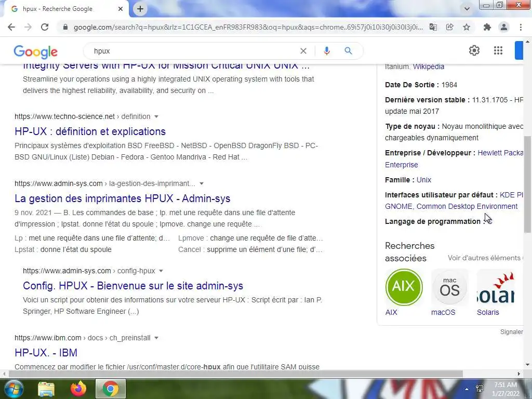Open the Integrity Servers with HP-UX result
Viewport: 532px width, 399px height.
[166, 66]
